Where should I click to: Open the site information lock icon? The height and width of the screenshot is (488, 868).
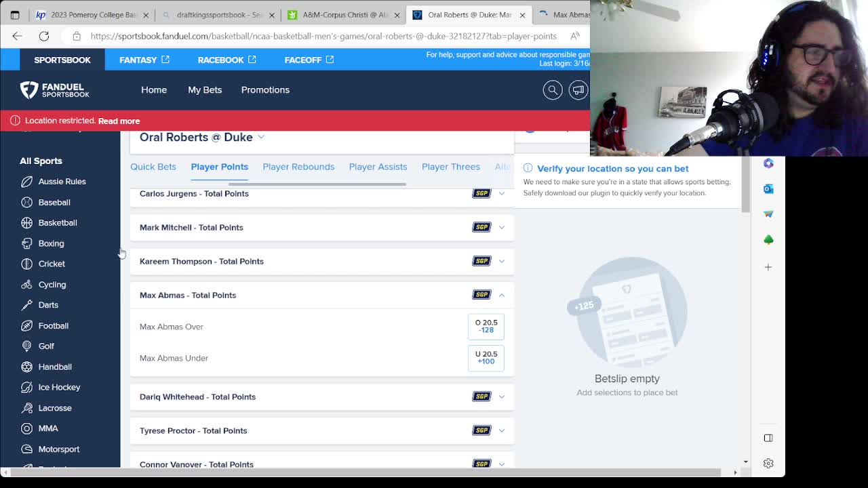[x=77, y=36]
